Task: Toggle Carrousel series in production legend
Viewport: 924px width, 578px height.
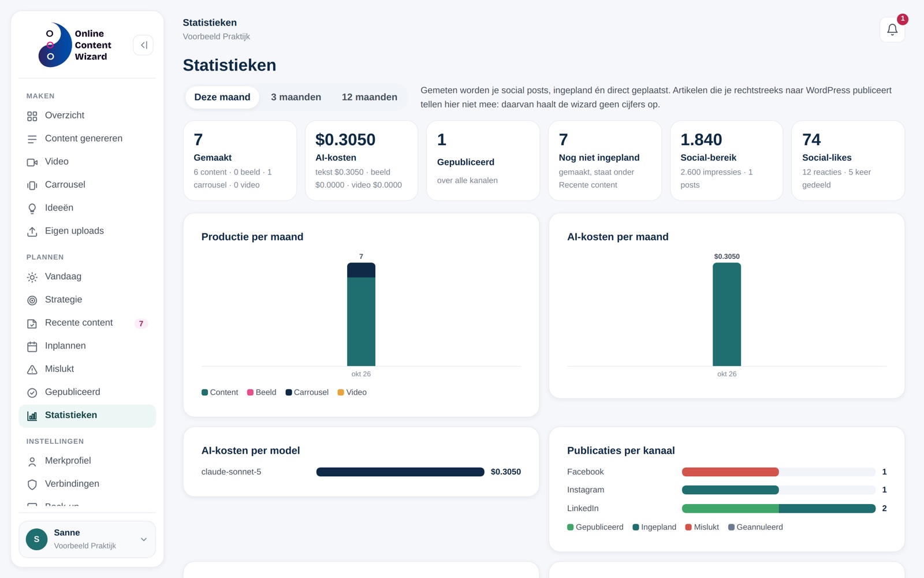Action: pyautogui.click(x=307, y=392)
